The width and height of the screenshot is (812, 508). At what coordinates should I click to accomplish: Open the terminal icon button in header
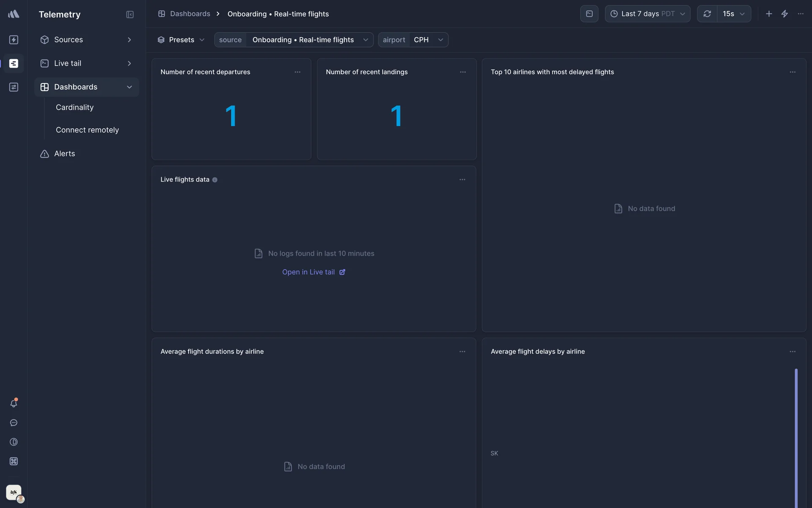pos(589,14)
